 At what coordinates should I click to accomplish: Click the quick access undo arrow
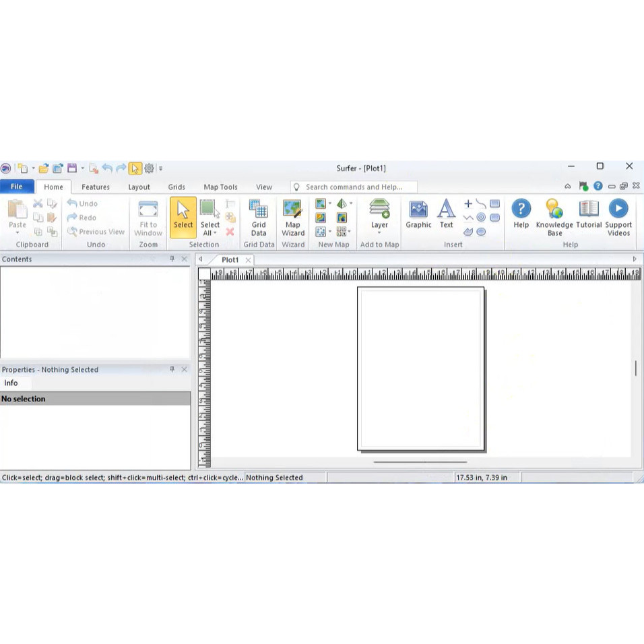point(107,168)
